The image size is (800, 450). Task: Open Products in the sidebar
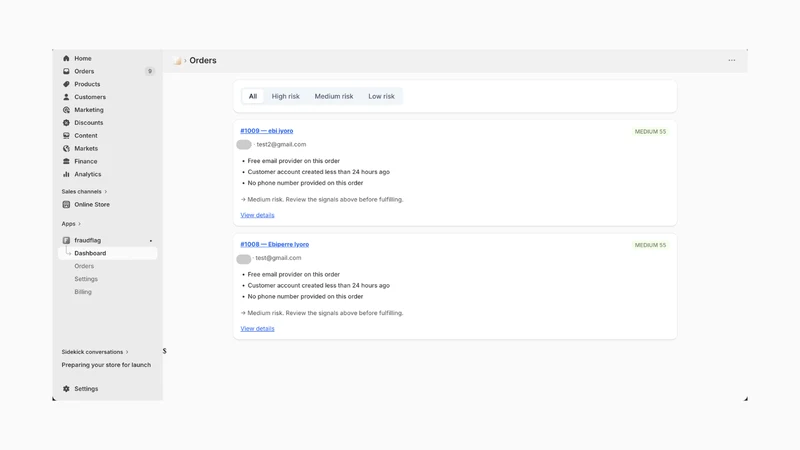click(87, 84)
